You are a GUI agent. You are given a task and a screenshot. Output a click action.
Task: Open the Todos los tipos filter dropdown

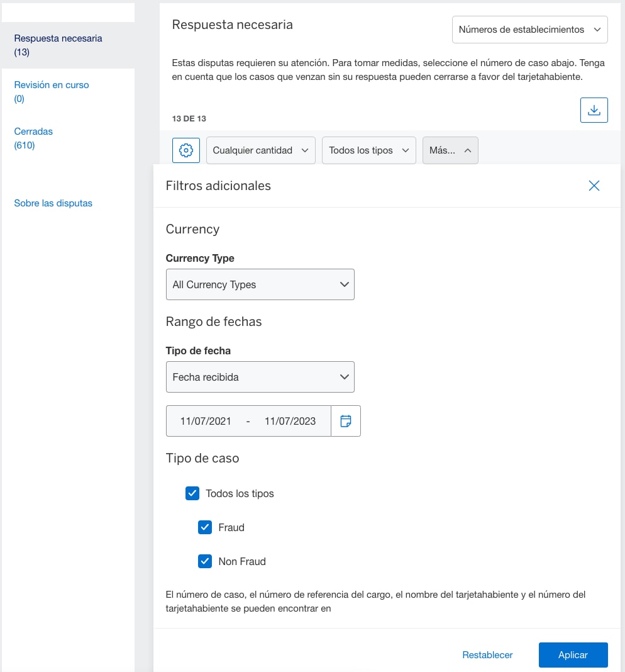coord(368,150)
